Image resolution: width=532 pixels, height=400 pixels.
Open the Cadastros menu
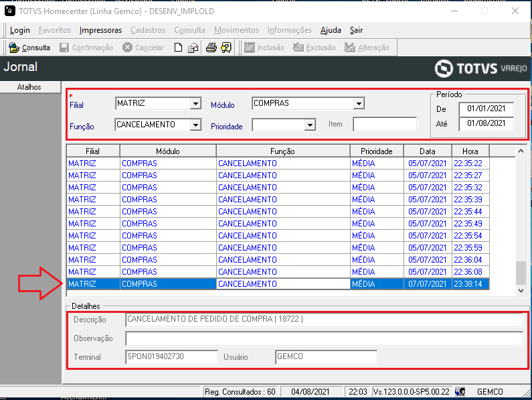(x=148, y=30)
